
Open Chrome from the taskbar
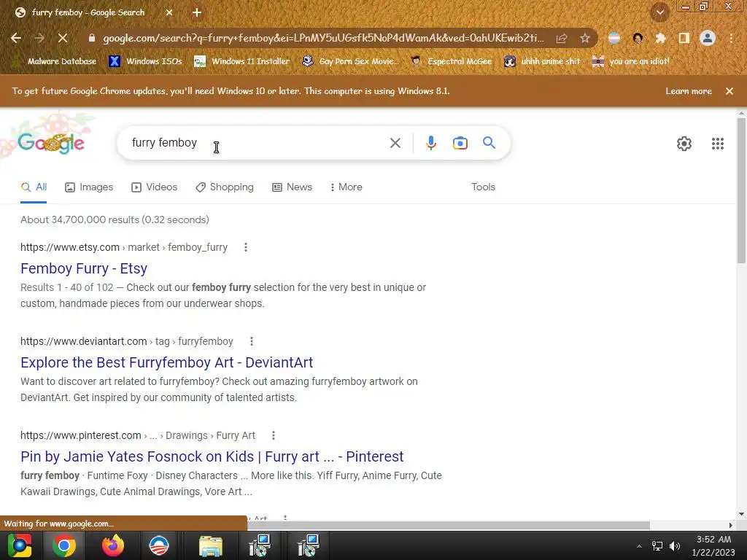(x=64, y=545)
